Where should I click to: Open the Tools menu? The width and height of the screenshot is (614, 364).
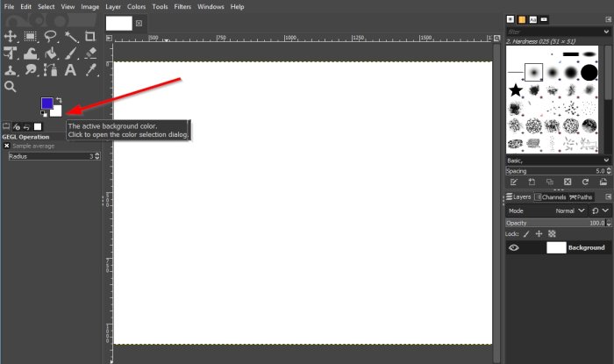point(160,7)
